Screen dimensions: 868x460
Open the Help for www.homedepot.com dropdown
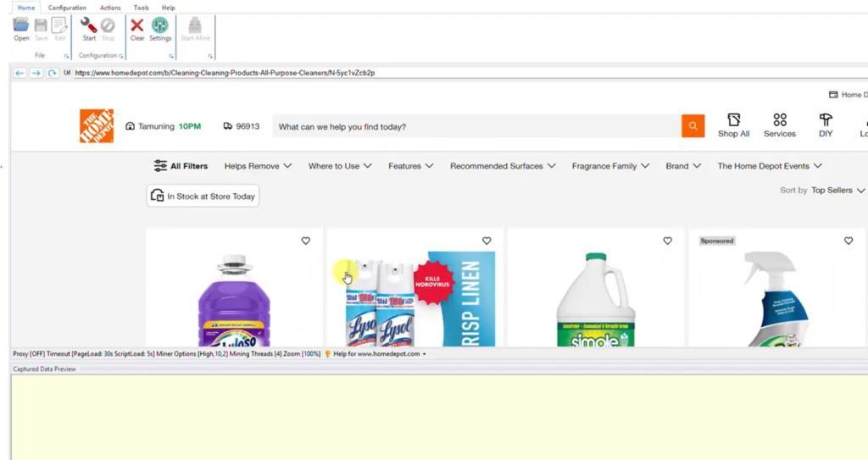click(380, 354)
